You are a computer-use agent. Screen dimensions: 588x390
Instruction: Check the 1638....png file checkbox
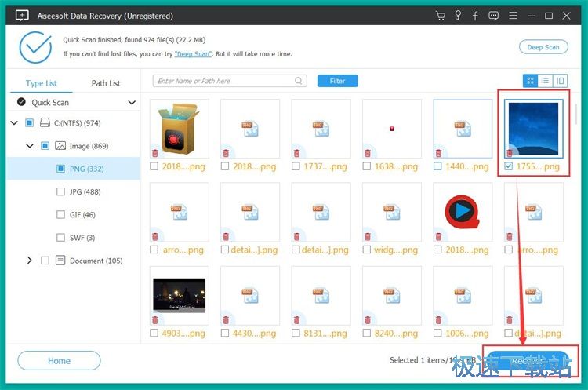tap(367, 166)
